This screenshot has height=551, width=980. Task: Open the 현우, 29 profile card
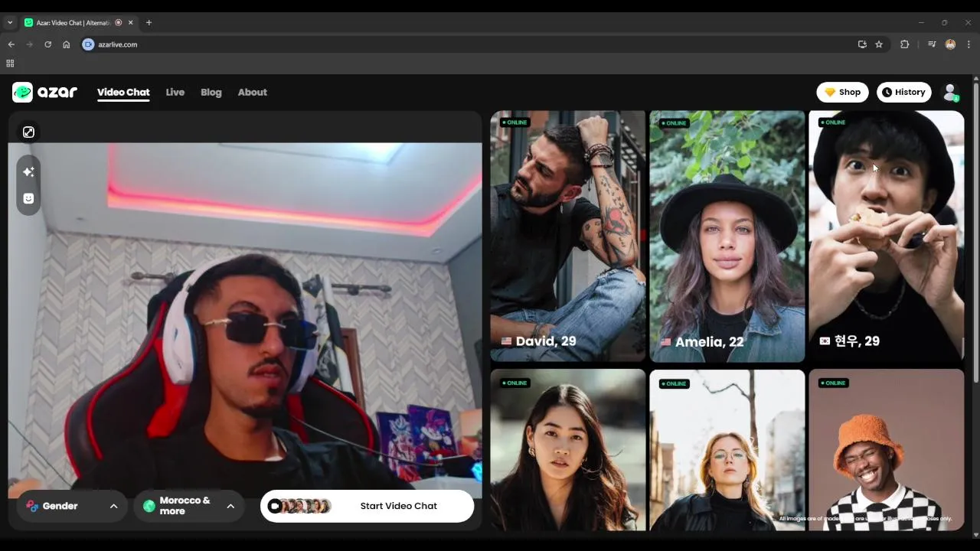pos(886,236)
